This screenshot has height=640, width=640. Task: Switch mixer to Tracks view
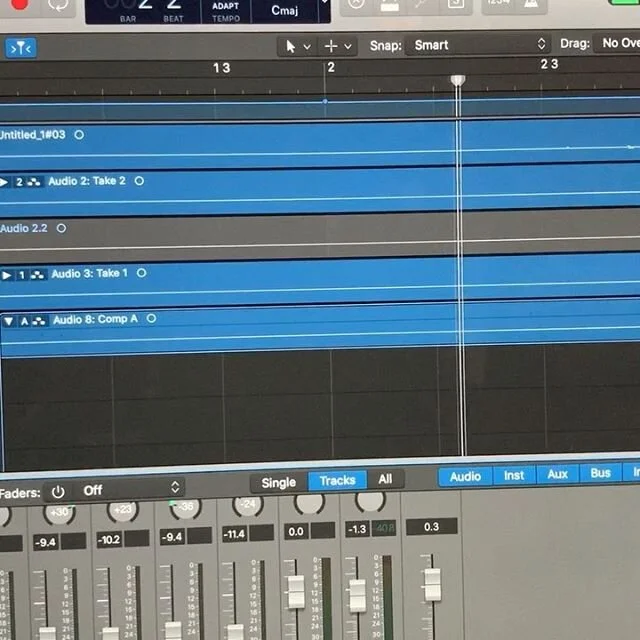337,480
